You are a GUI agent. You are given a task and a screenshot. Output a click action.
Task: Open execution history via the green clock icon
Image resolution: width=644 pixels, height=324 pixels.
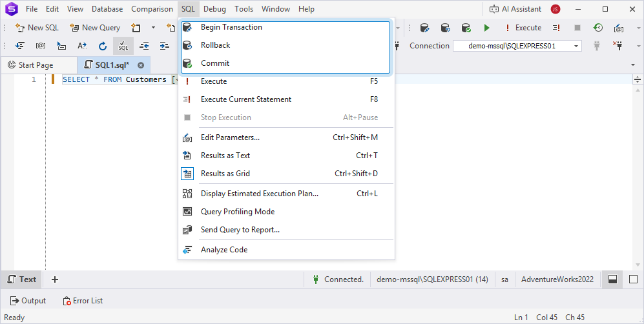pyautogui.click(x=598, y=28)
